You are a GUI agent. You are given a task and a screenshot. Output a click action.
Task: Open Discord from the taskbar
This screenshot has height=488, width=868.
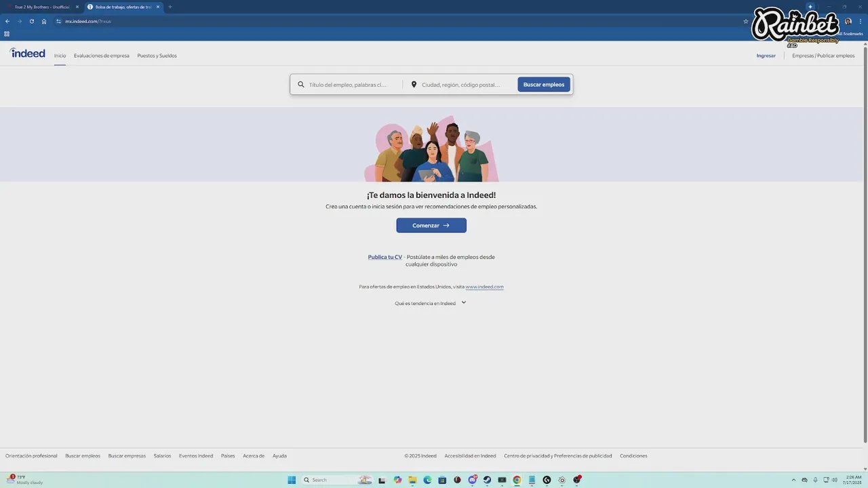pyautogui.click(x=473, y=480)
